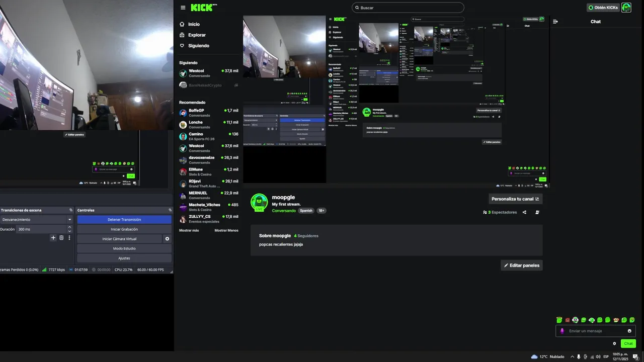
Task: Open the three-dot transition options in OBS
Action: pos(69,238)
